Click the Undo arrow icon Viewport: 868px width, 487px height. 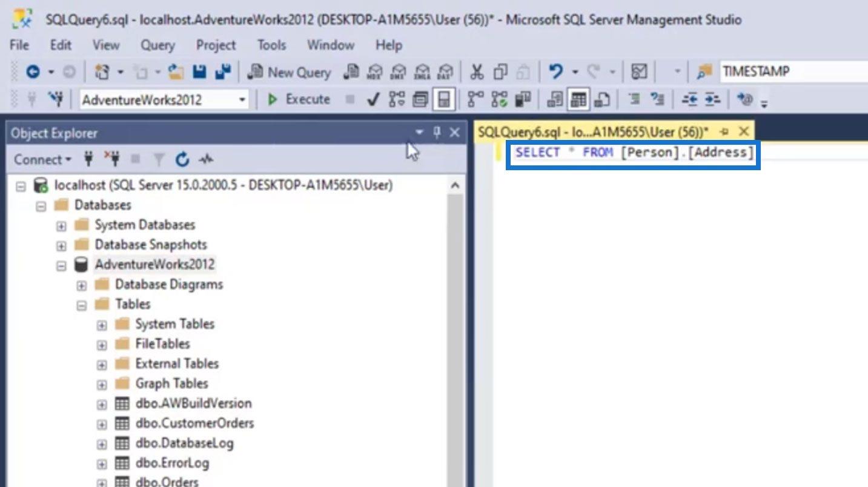(555, 72)
